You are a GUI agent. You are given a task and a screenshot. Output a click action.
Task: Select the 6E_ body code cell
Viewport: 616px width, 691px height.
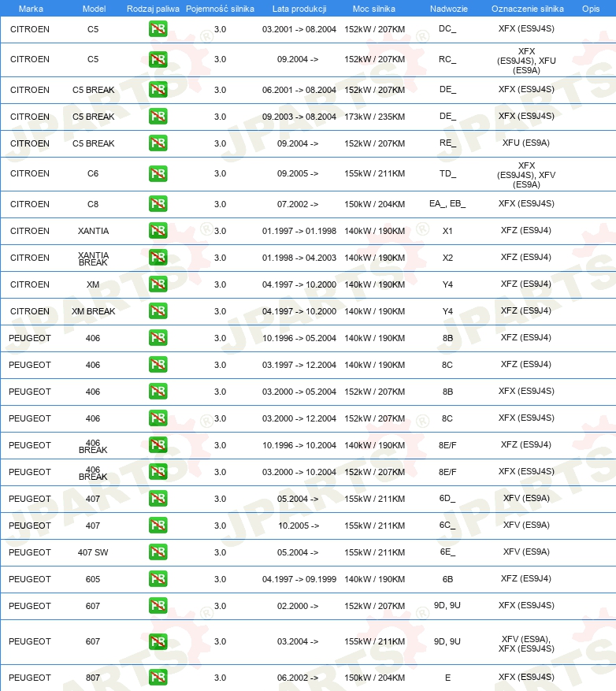(x=447, y=552)
